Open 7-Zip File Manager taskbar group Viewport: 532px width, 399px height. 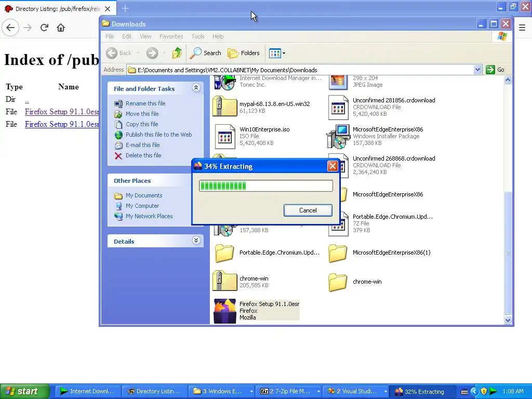pos(288,391)
